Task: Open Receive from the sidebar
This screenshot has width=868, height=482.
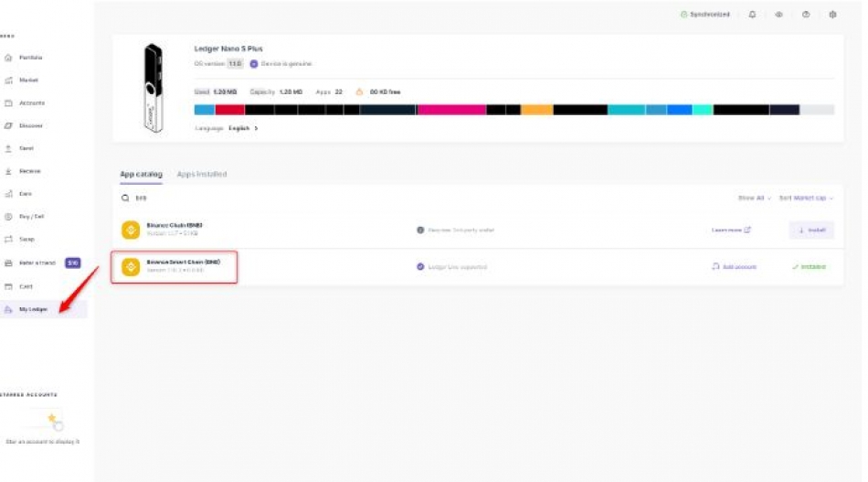Action: (x=29, y=171)
